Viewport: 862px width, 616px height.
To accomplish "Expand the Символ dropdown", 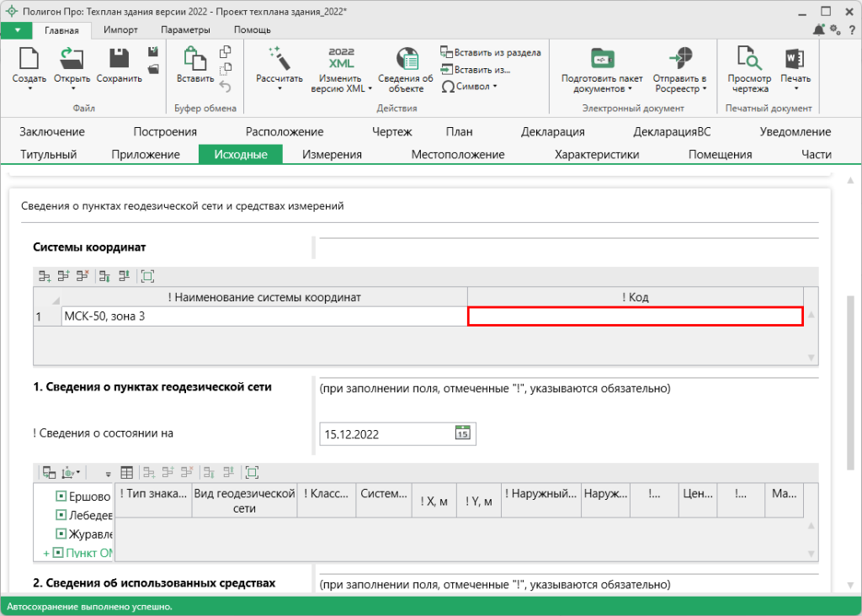I will coord(495,86).
